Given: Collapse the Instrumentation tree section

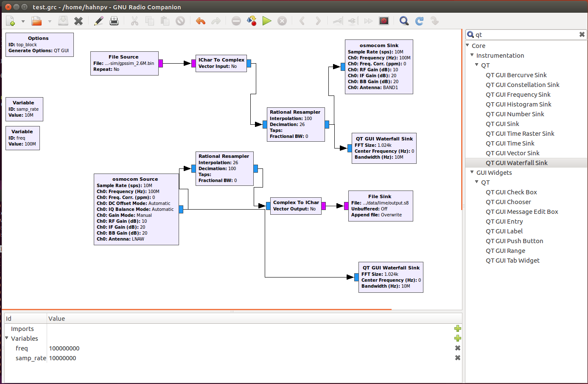Looking at the screenshot, I should click(x=472, y=55).
